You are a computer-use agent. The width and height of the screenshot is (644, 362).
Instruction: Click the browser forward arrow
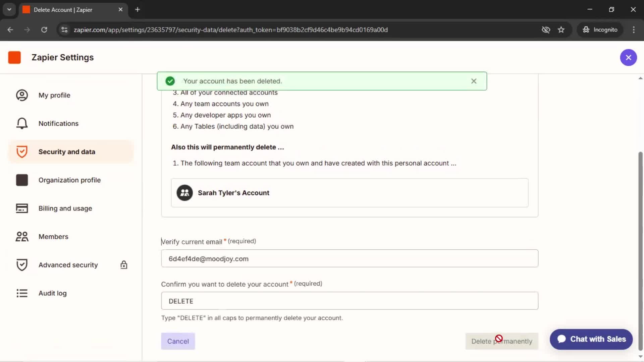click(x=27, y=30)
